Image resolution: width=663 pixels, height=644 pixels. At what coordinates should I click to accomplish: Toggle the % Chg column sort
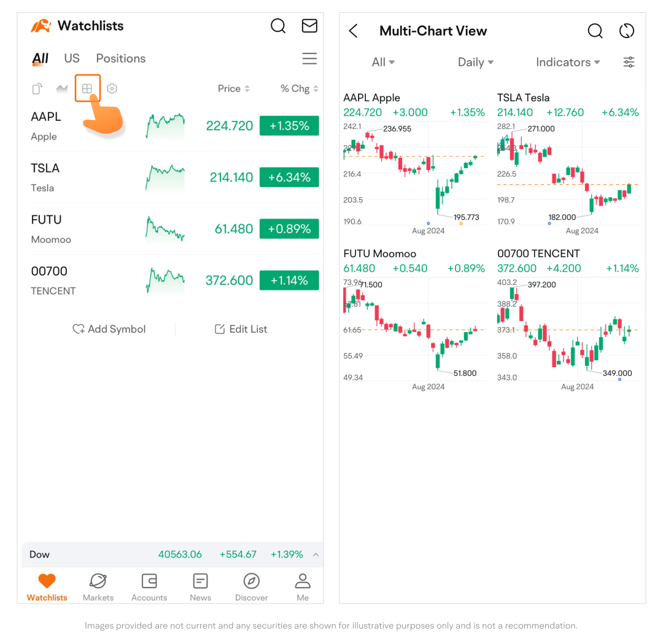300,88
